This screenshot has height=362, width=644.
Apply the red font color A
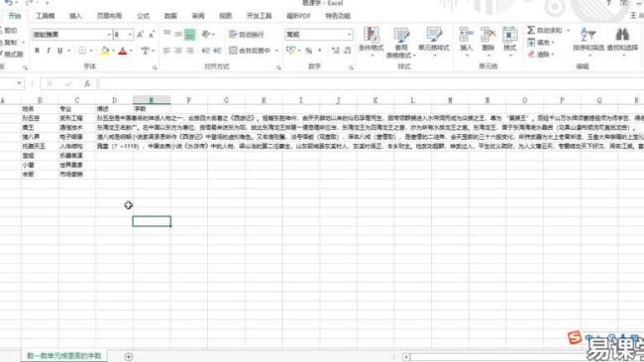click(x=123, y=51)
